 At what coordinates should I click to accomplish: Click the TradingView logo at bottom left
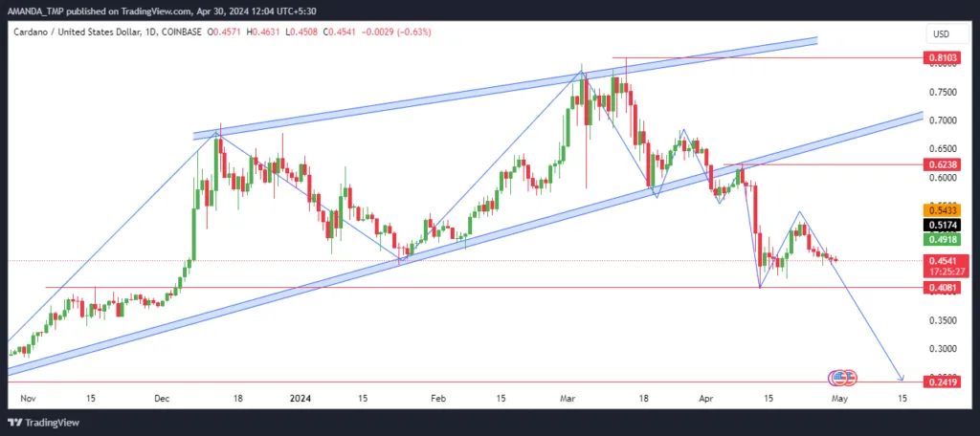(x=44, y=423)
